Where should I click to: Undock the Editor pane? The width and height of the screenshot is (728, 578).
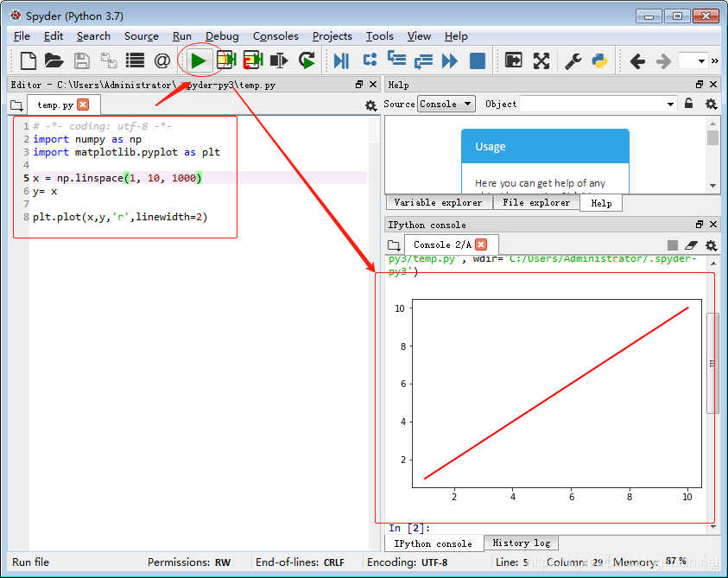click(x=359, y=84)
